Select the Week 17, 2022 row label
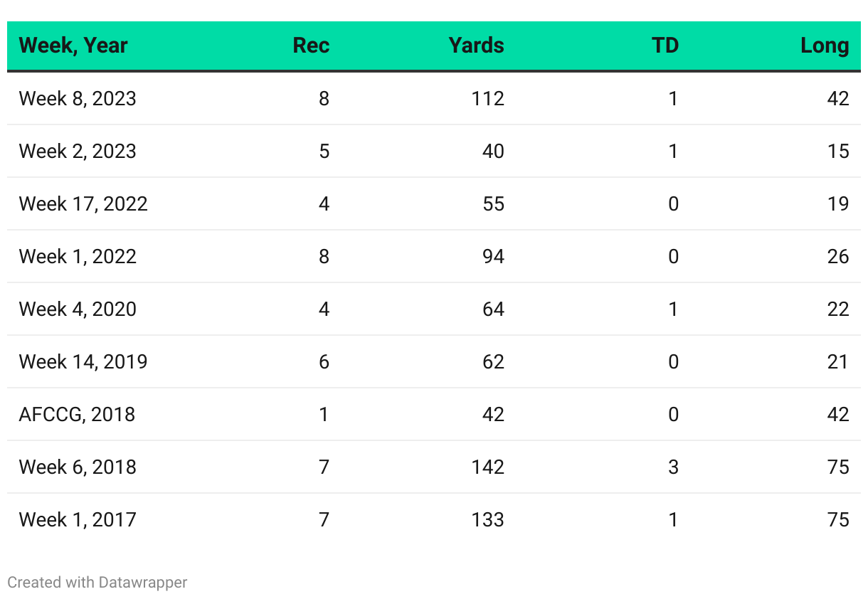Image resolution: width=868 pixels, height=599 pixels. point(83,203)
